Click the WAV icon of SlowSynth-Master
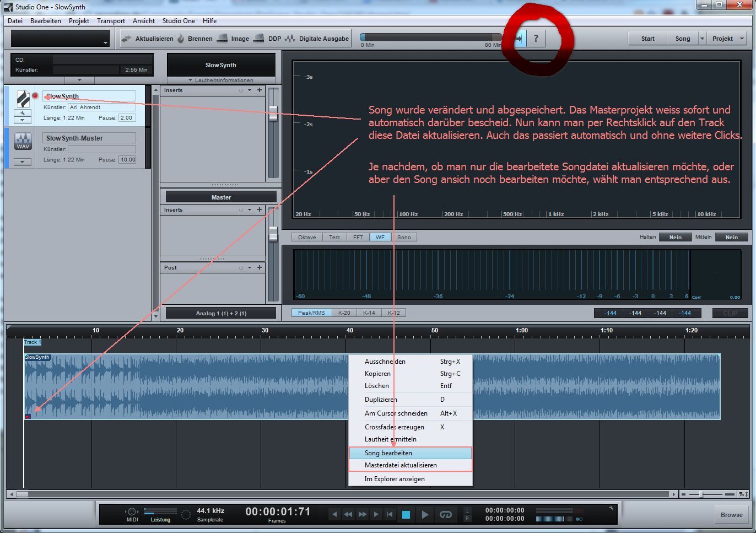 pos(23,141)
